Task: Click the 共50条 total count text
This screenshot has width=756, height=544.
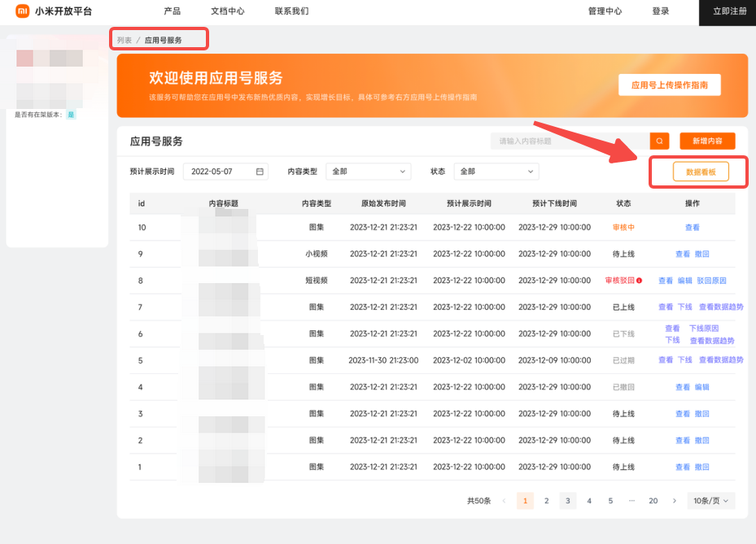Action: coord(479,501)
